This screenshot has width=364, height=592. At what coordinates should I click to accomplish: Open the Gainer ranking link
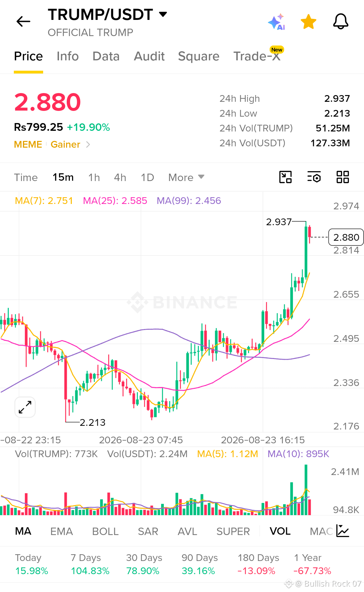(65, 144)
